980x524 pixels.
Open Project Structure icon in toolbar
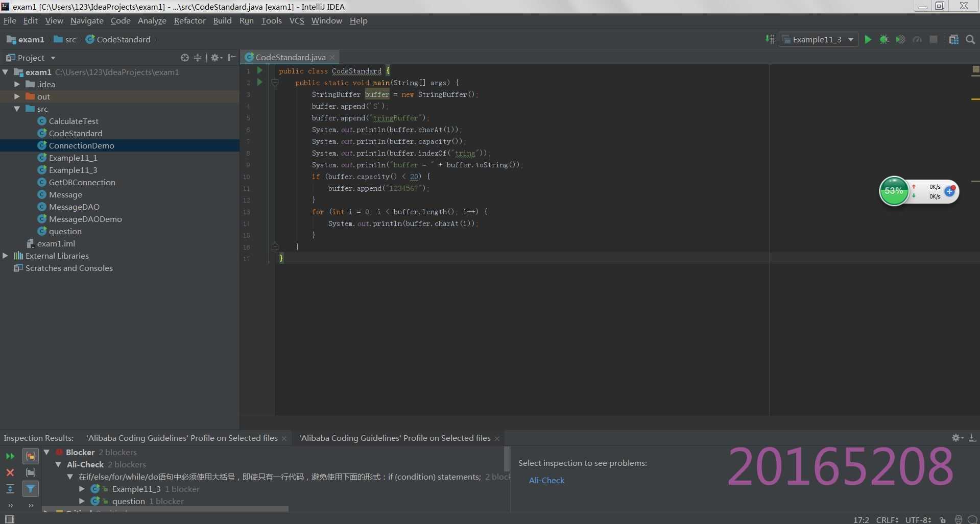pyautogui.click(x=953, y=39)
